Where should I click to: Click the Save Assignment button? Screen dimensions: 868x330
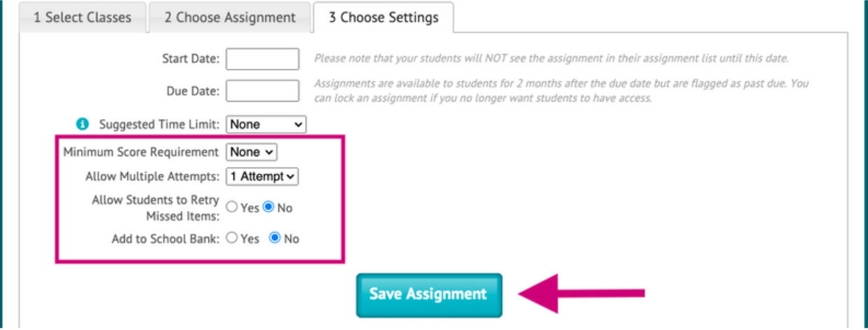pos(428,294)
